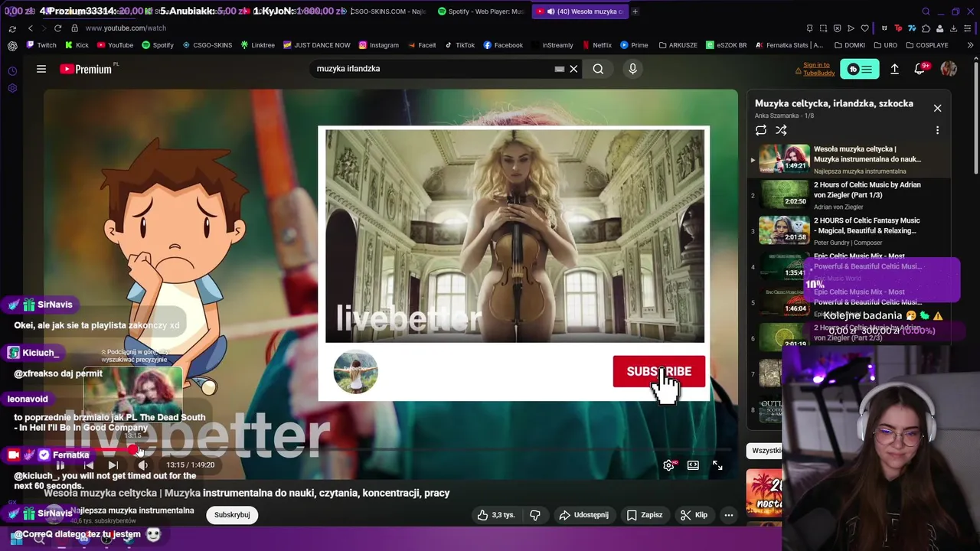
Task: Toggle playlist loop
Action: point(761,131)
